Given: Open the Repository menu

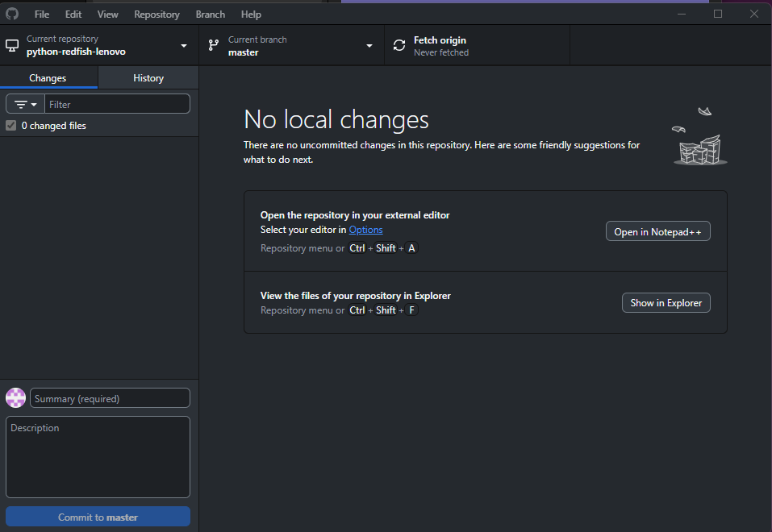Looking at the screenshot, I should click(x=156, y=15).
